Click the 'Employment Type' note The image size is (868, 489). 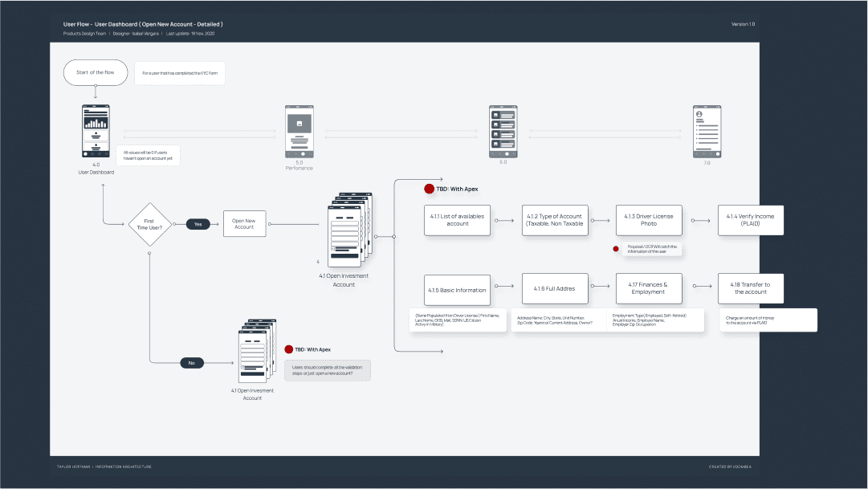[x=655, y=320]
